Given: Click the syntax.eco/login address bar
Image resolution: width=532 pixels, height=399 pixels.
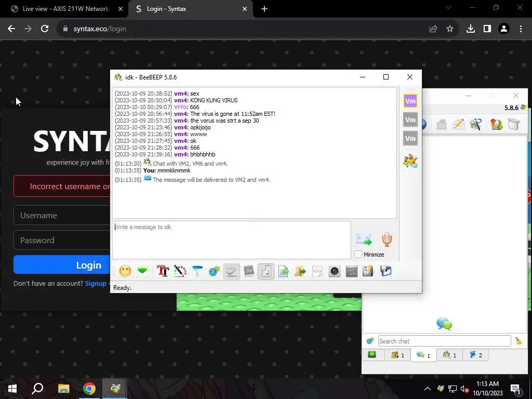Looking at the screenshot, I should 244,29.
